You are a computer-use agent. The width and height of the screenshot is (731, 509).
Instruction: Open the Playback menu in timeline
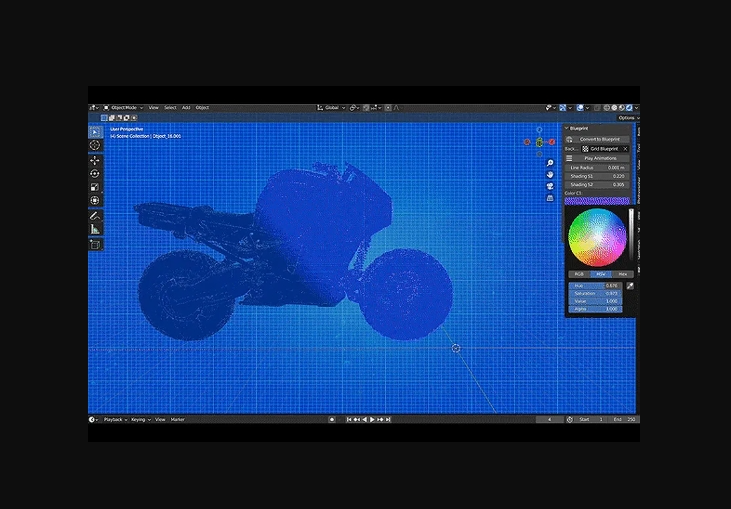114,419
